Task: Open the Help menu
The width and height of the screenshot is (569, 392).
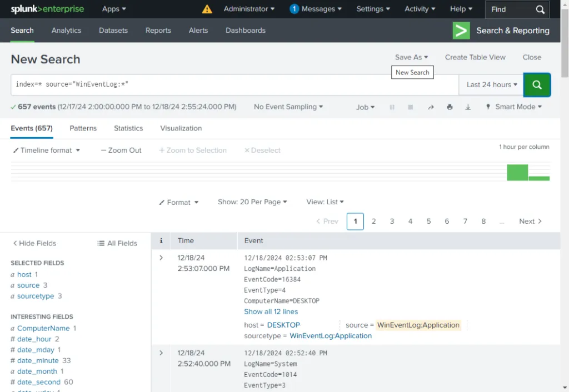Action: point(461,9)
